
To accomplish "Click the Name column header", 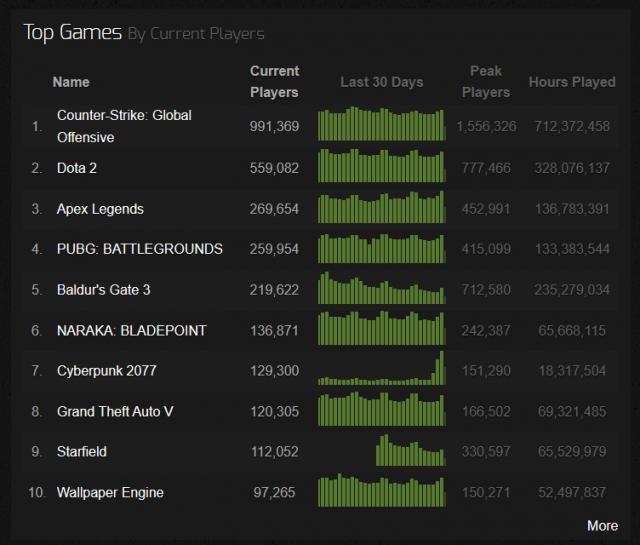I will tap(71, 82).
